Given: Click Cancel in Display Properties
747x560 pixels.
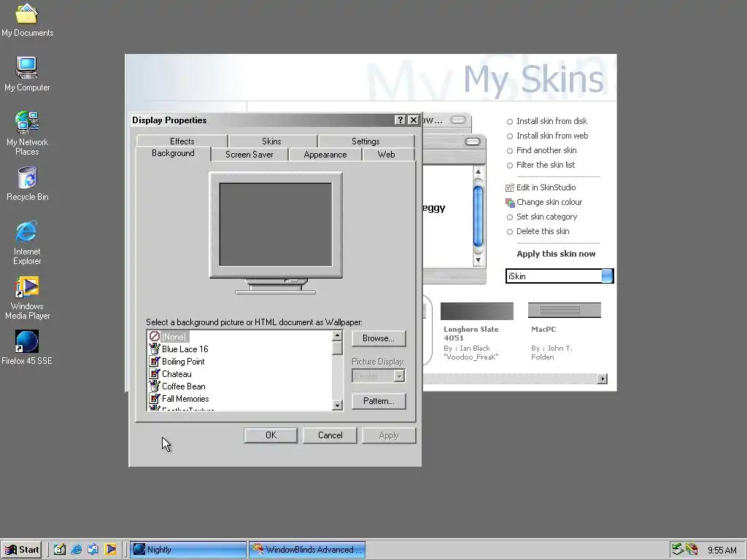Looking at the screenshot, I should 330,435.
